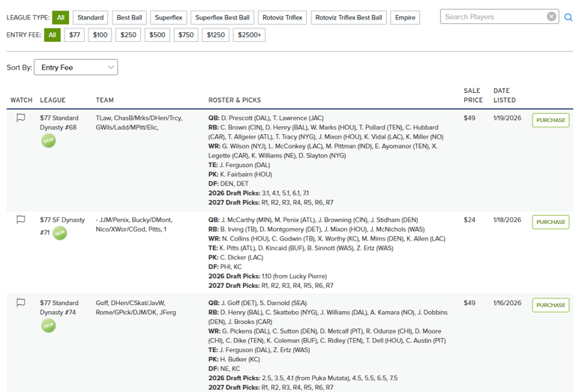Click the Date Listed column header

pos(504,95)
